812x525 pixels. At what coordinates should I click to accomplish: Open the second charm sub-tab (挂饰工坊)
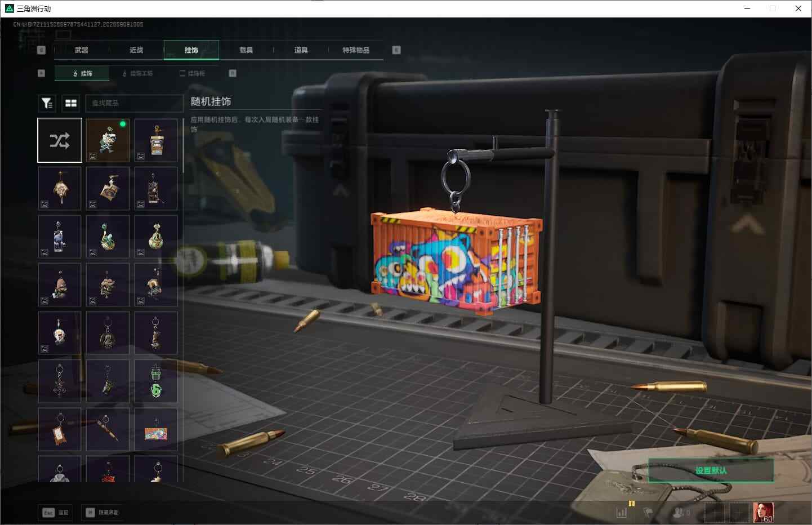coord(138,73)
